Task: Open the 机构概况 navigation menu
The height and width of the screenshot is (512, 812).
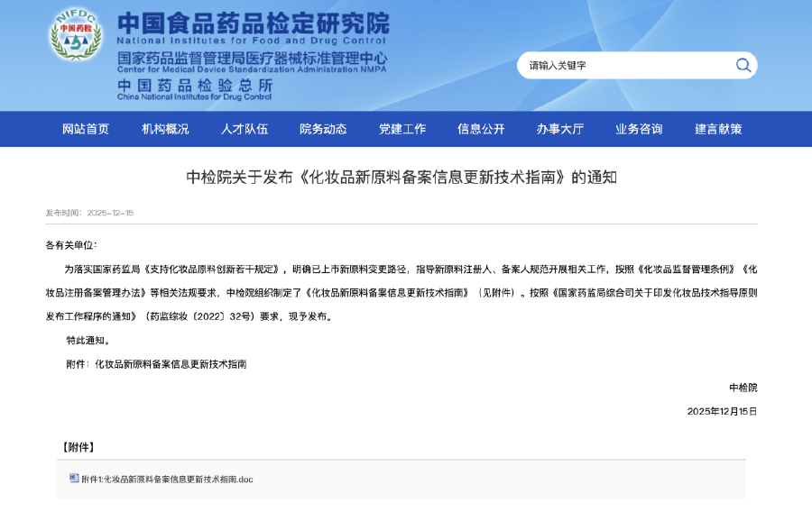Action: click(x=165, y=129)
